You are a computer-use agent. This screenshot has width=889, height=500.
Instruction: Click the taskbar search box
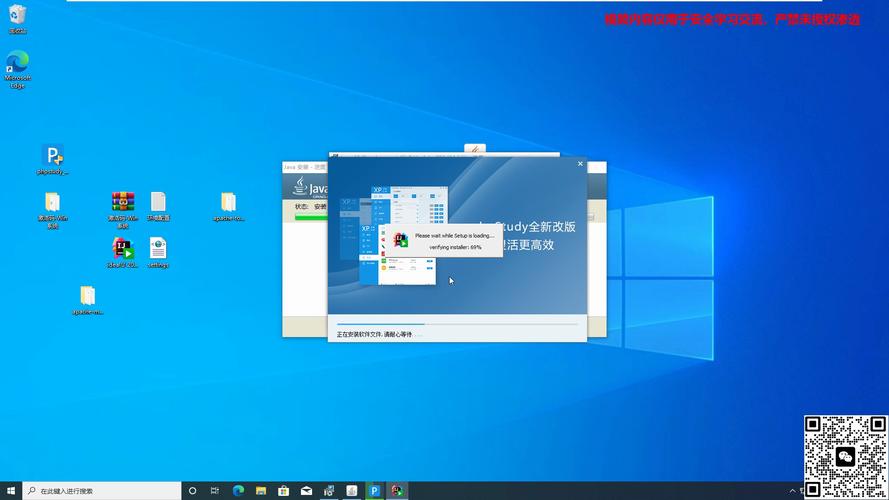(x=102, y=491)
